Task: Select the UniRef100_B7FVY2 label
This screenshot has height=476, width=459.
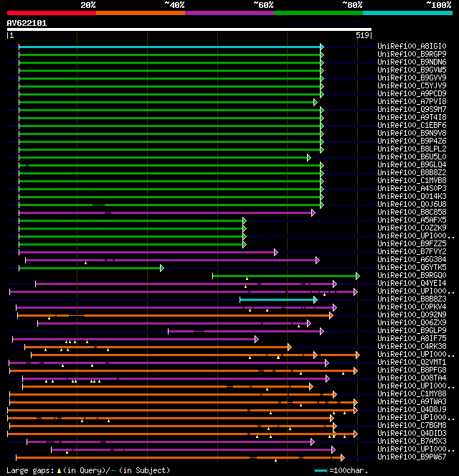Action: click(x=412, y=251)
